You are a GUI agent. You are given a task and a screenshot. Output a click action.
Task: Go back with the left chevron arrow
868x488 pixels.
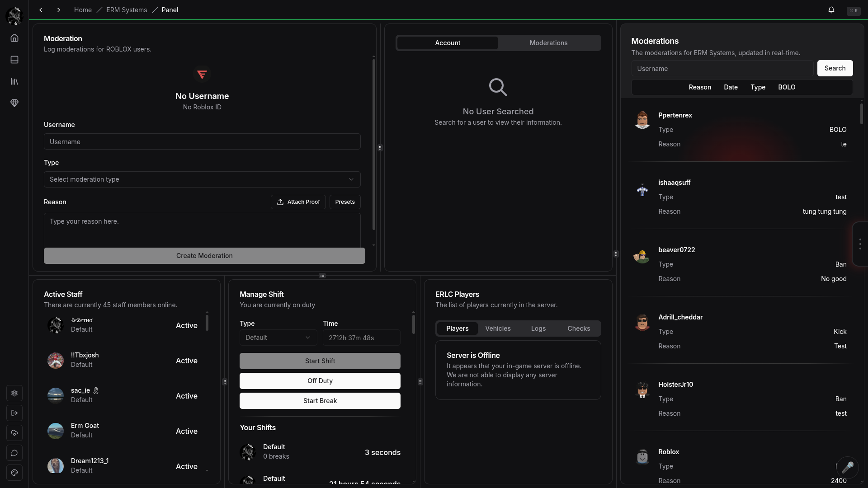[41, 10]
